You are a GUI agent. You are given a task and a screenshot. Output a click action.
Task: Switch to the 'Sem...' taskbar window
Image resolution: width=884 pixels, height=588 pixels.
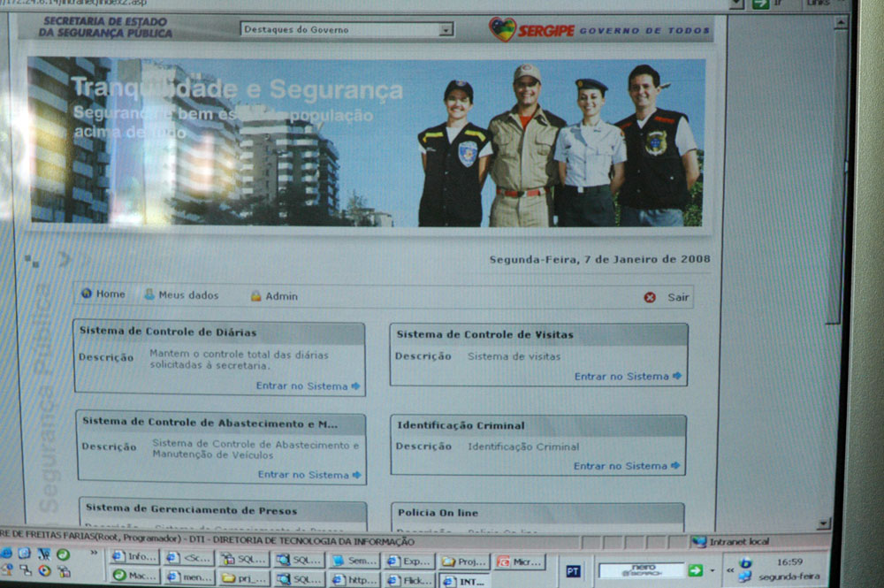[354, 561]
